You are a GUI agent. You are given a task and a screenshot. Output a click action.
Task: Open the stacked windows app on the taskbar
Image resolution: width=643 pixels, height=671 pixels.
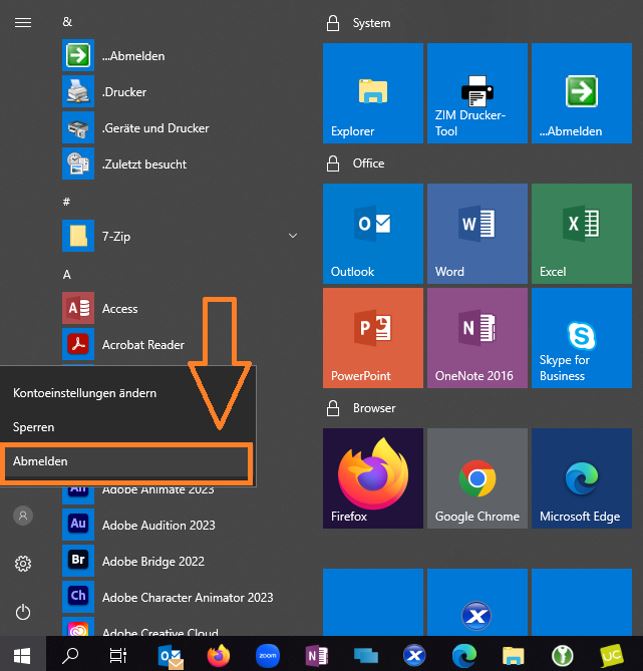tap(366, 655)
